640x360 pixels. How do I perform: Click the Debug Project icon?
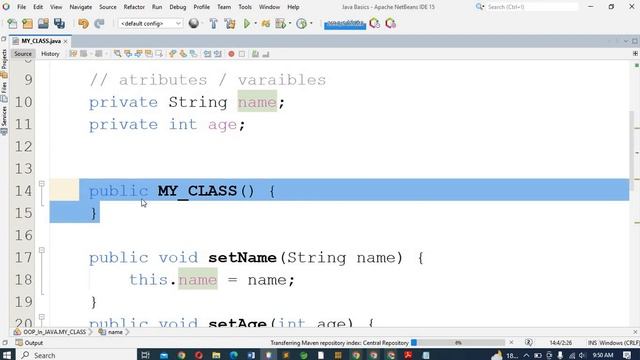(x=266, y=24)
